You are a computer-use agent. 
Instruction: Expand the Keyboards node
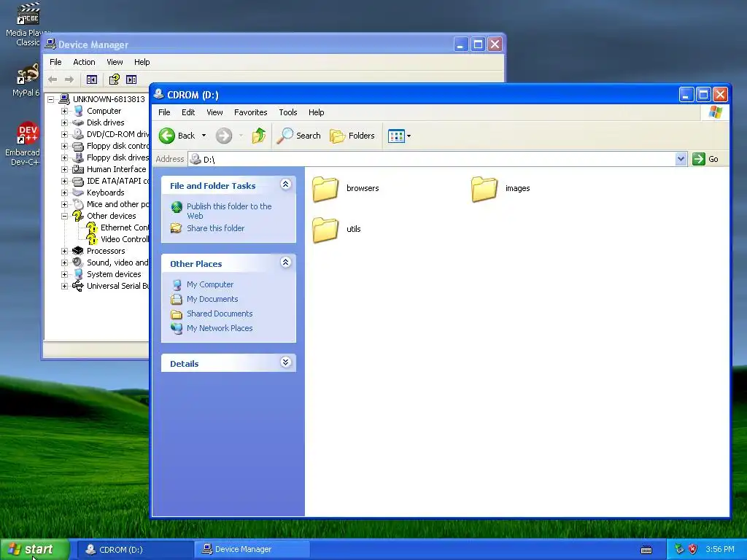click(64, 192)
